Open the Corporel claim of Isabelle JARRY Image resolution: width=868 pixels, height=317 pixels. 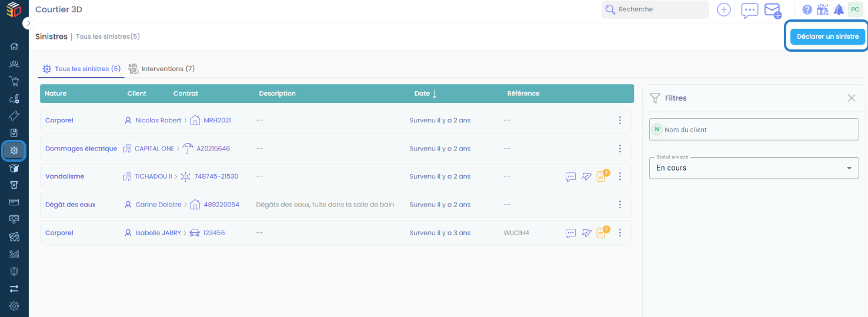(59, 233)
